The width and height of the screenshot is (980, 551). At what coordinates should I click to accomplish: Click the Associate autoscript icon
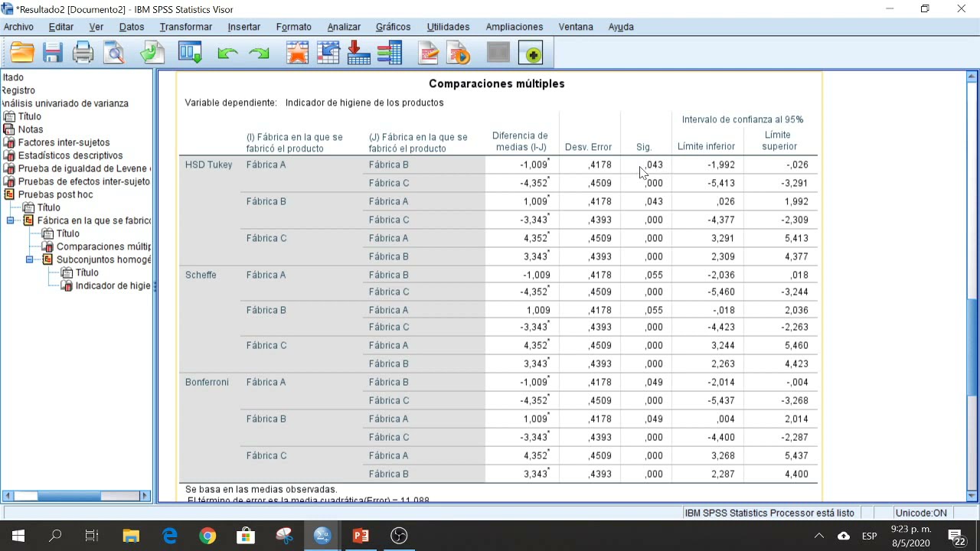(x=459, y=53)
